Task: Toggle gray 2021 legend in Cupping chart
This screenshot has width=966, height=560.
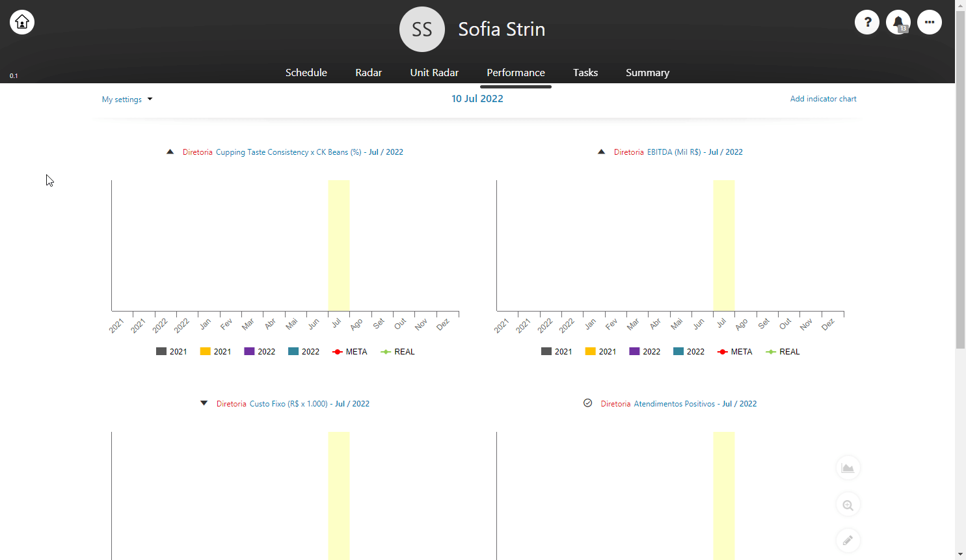Action: click(172, 352)
